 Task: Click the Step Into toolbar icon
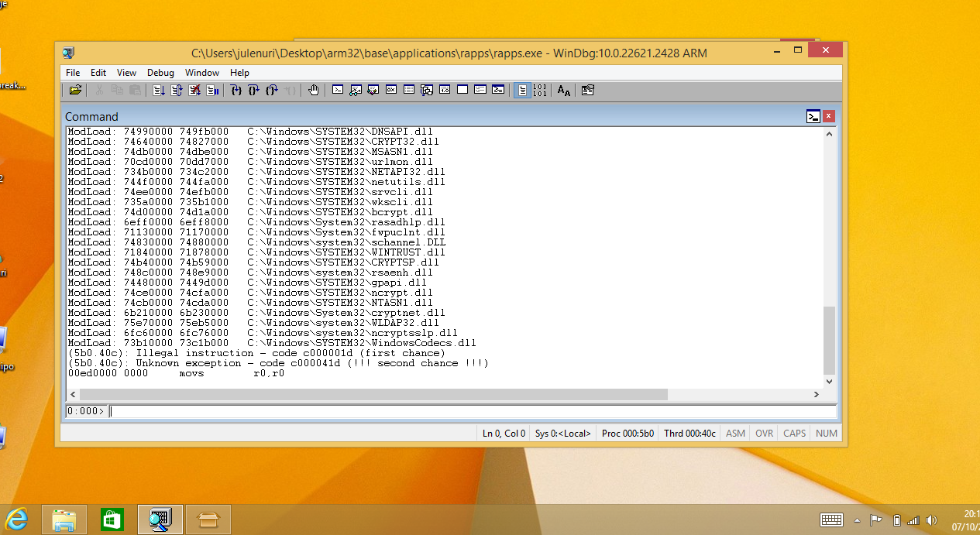pyautogui.click(x=236, y=90)
